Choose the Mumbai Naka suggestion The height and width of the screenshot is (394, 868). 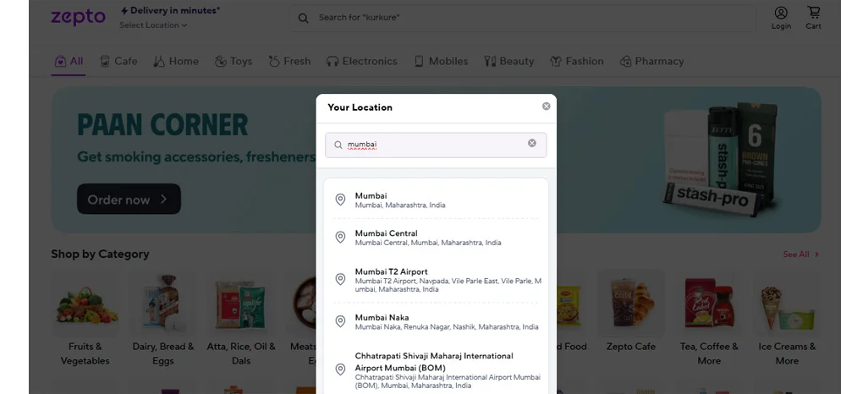pyautogui.click(x=437, y=321)
